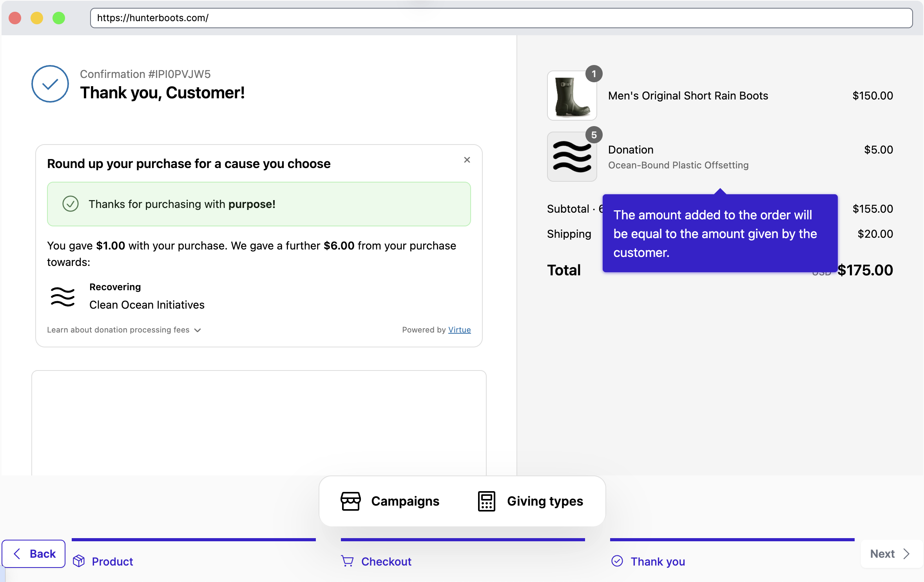
Task: Open the Next step chevron
Action: tap(907, 554)
